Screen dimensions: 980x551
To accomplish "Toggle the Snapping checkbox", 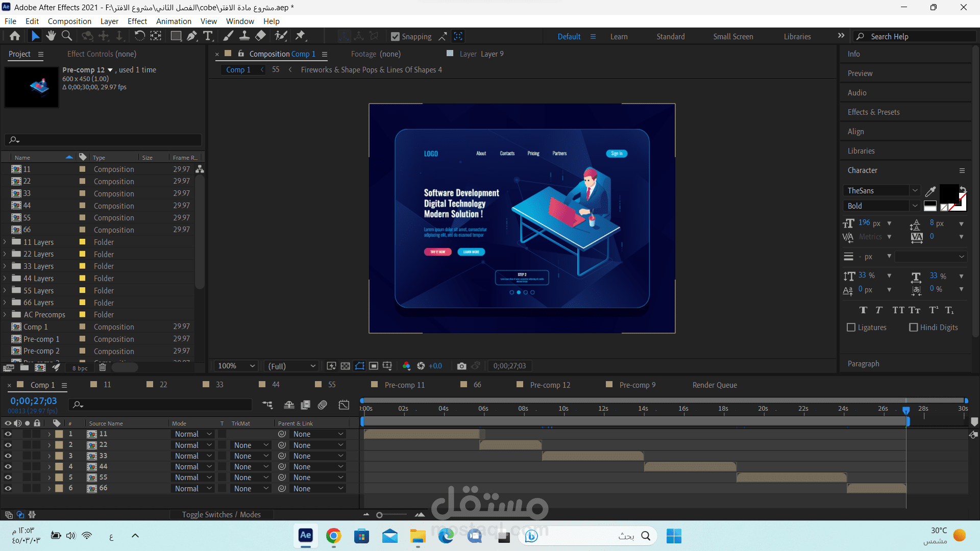I will (395, 37).
